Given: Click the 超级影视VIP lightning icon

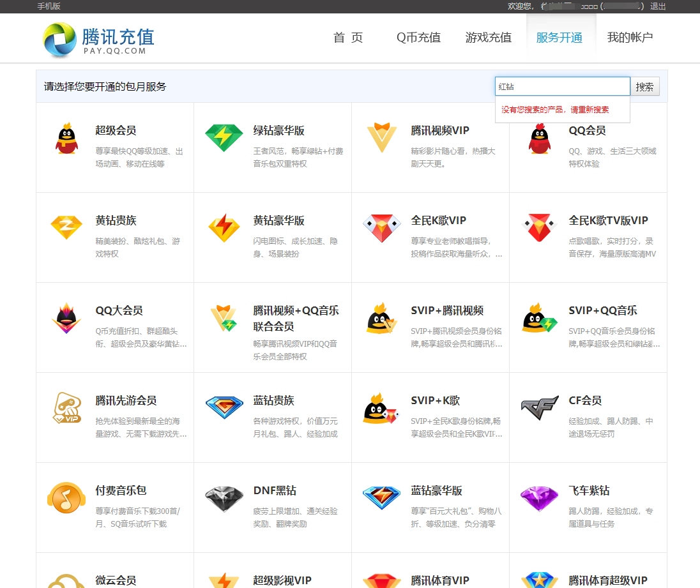Looking at the screenshot, I should tap(224, 580).
